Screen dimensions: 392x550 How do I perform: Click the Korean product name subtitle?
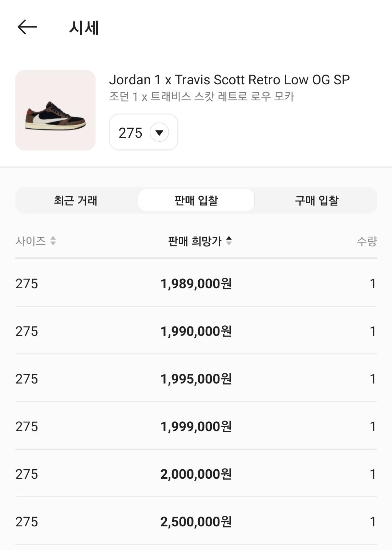202,97
